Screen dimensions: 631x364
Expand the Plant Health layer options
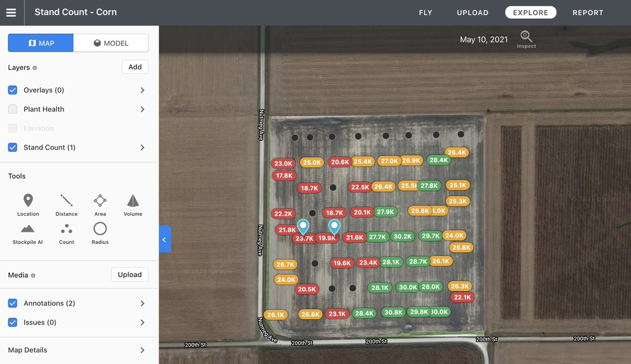click(143, 109)
